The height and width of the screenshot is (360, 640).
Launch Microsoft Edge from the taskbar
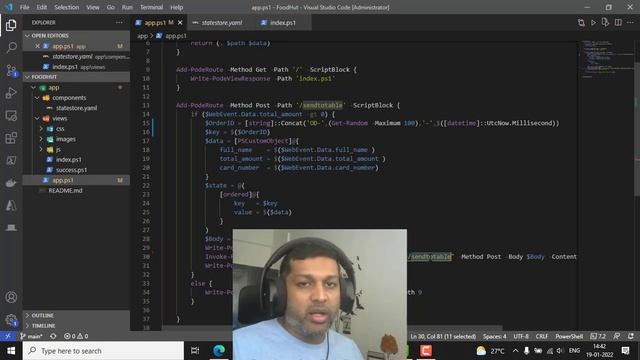[219, 351]
